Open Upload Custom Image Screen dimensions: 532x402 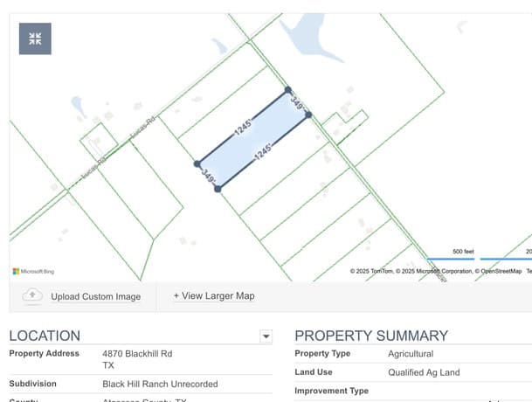96,296
